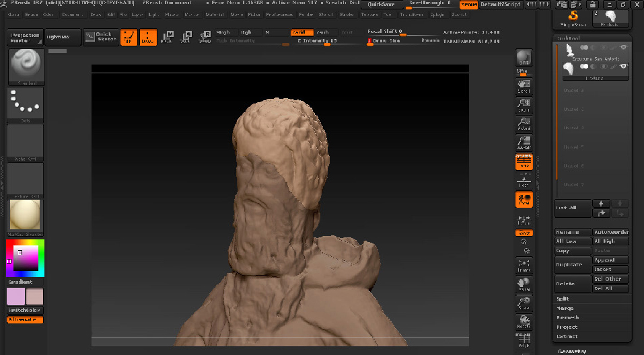Open the Transform menu
This screenshot has height=355, width=644.
pyautogui.click(x=411, y=14)
